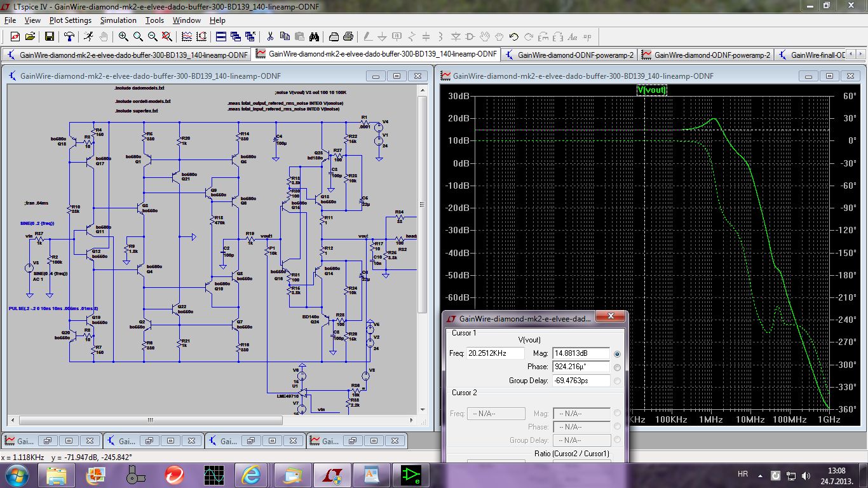
Task: Tile windows with the Tile icon
Action: tap(222, 36)
